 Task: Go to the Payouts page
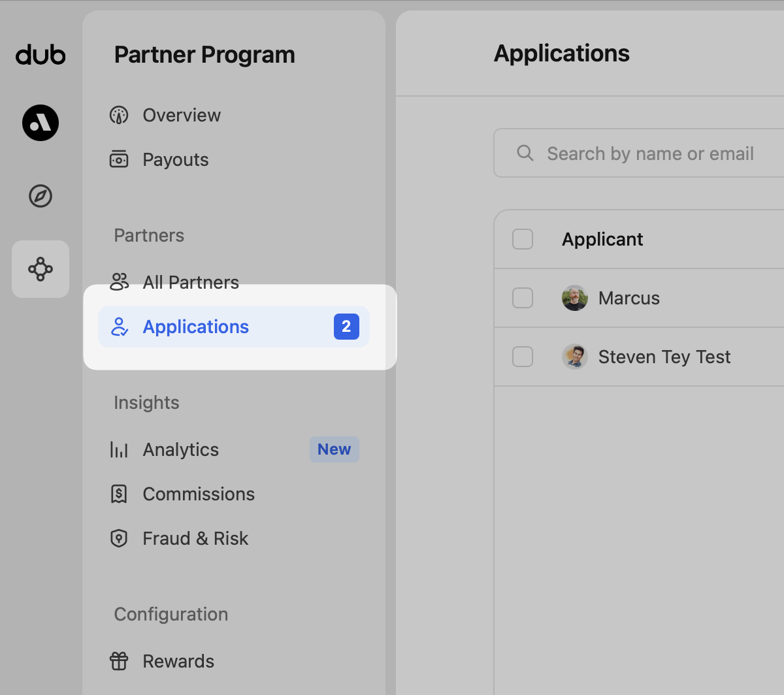[234, 159]
